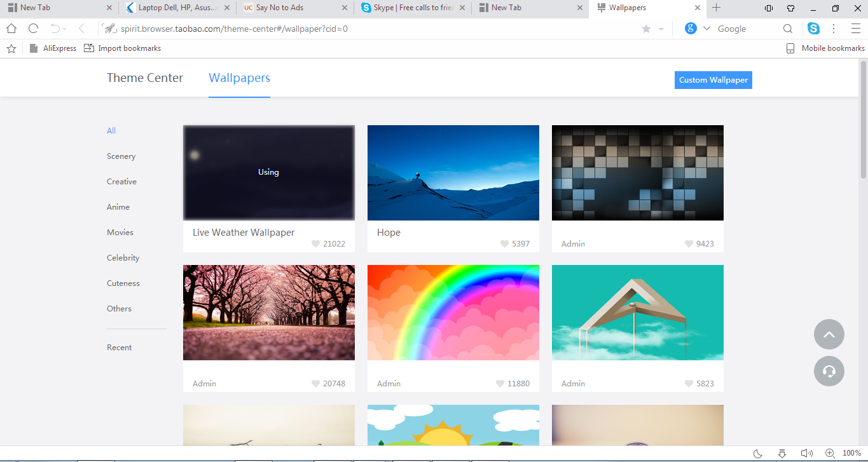Screen dimensions: 868x462
Task: Switch to the Theme Center tab
Action: 145,78
